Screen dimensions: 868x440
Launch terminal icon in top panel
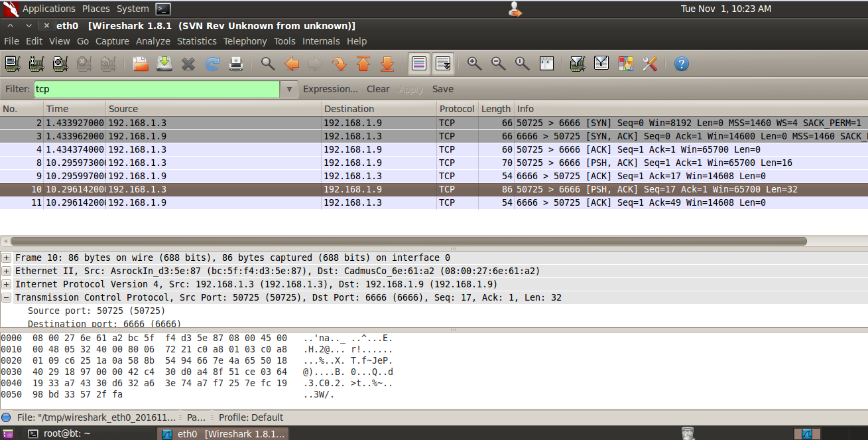coord(163,9)
